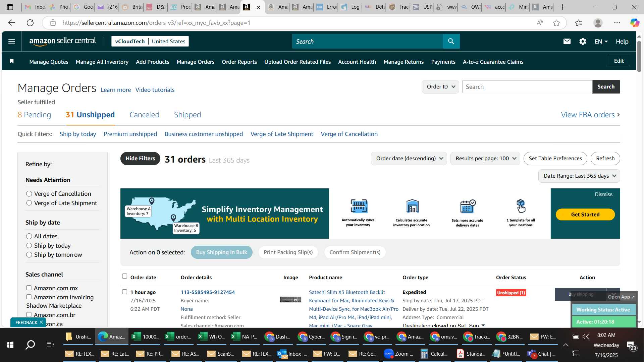Open the Zoom app in taskbar

pyautogui.click(x=399, y=354)
